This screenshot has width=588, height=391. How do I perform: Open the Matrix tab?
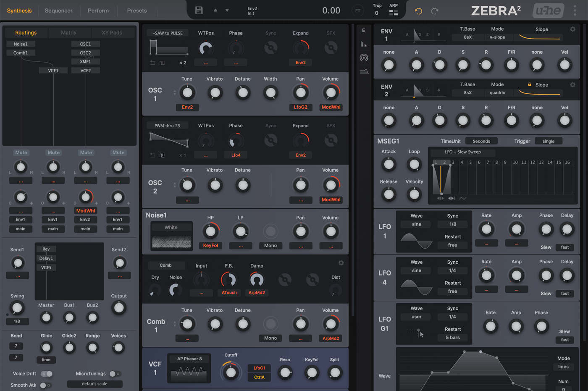click(x=69, y=32)
